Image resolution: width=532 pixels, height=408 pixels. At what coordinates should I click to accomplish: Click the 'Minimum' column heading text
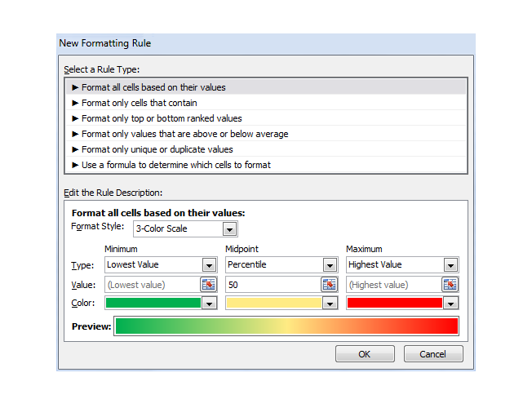[x=121, y=249]
